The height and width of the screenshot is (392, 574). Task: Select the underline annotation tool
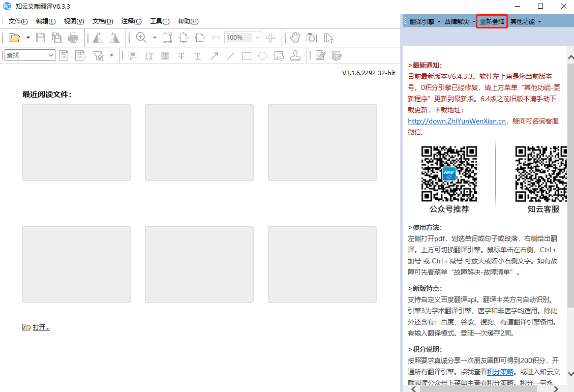198,55
